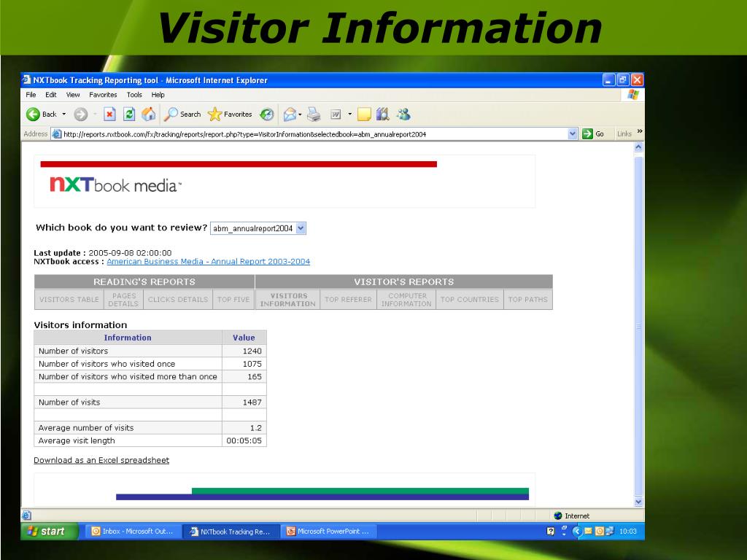747x560 pixels.
Task: Expand the Links toolbar chevron
Action: coord(639,131)
